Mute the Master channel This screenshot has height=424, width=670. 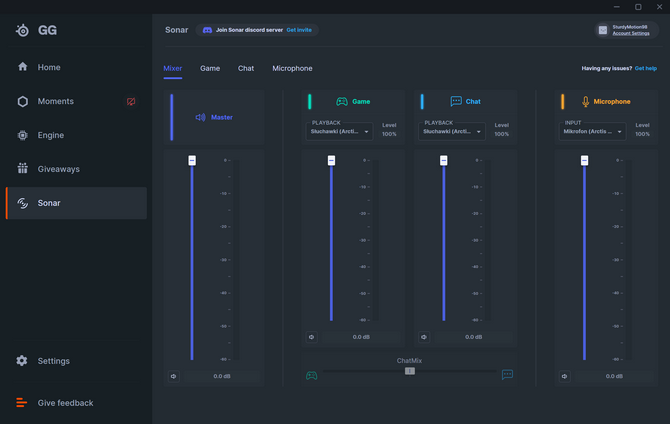click(173, 376)
